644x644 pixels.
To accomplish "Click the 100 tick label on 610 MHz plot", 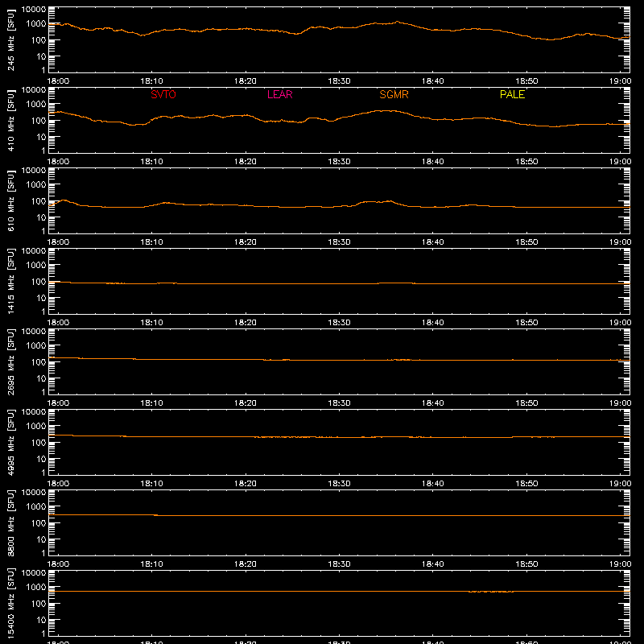I will click(39, 201).
